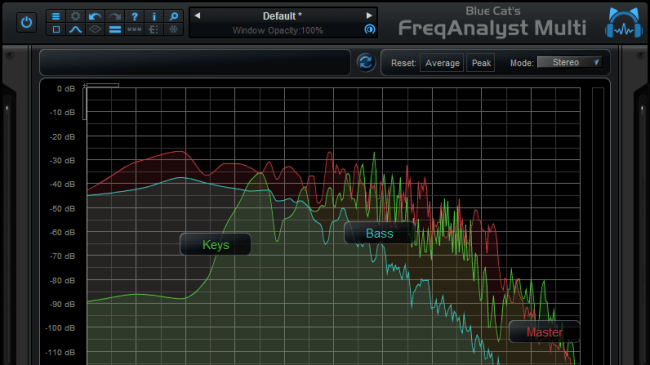Click the -100 dB axis label
This screenshot has width=650, height=365.
click(61, 328)
